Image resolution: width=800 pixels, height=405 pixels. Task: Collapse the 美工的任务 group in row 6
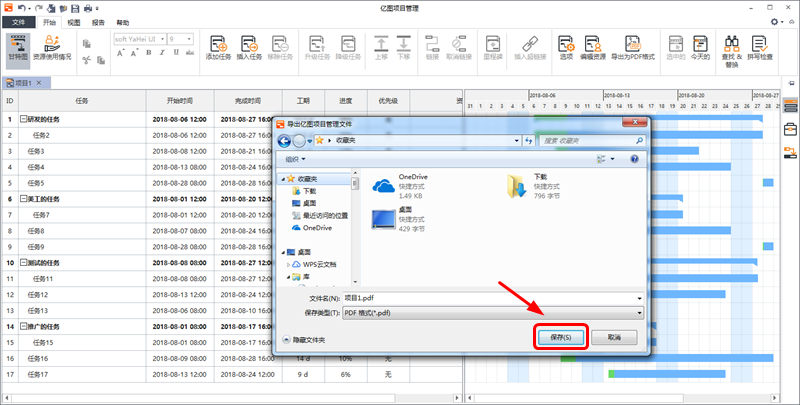coord(23,198)
